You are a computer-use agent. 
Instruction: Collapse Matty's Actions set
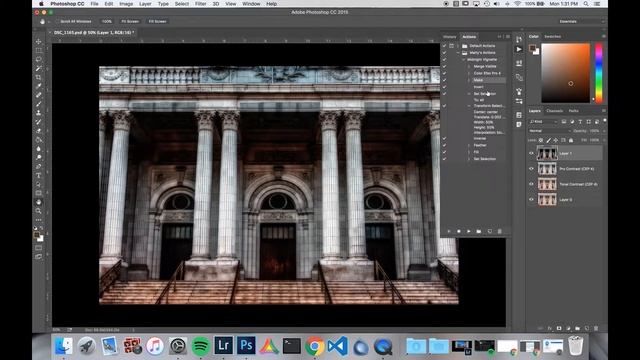point(458,53)
